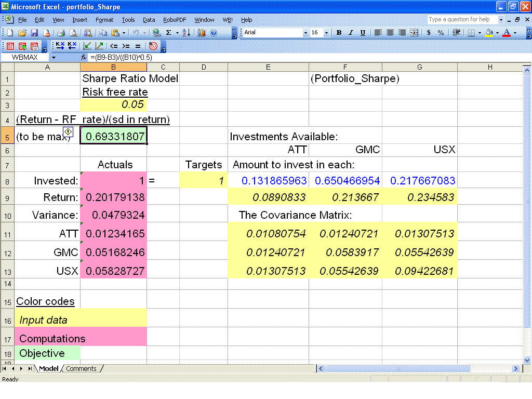
Task: Expand the Name Box WBMAX dropdown
Action: pos(54,57)
